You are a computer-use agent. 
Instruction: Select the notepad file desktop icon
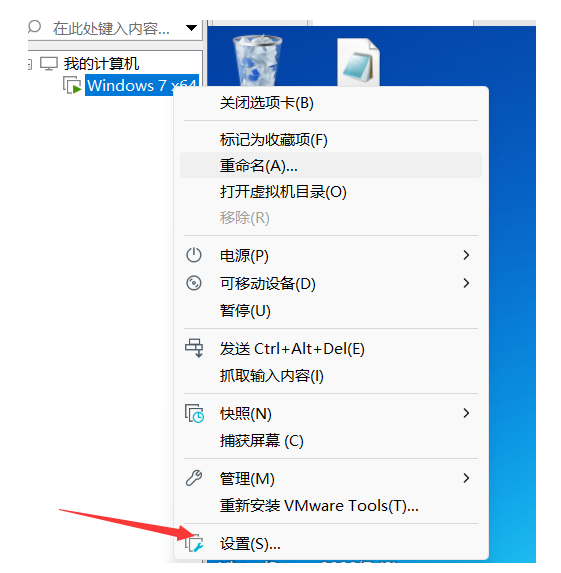tap(359, 62)
